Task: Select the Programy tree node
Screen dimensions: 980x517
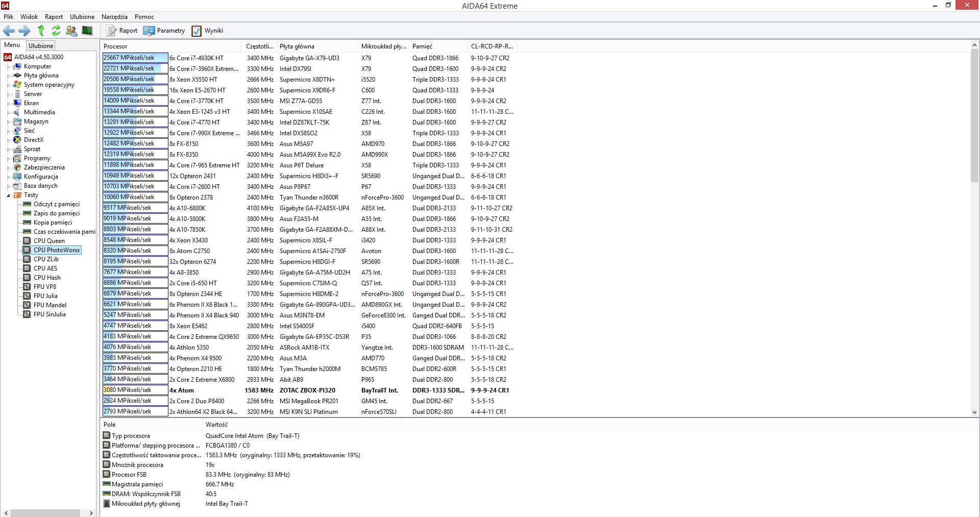Action: click(x=37, y=158)
